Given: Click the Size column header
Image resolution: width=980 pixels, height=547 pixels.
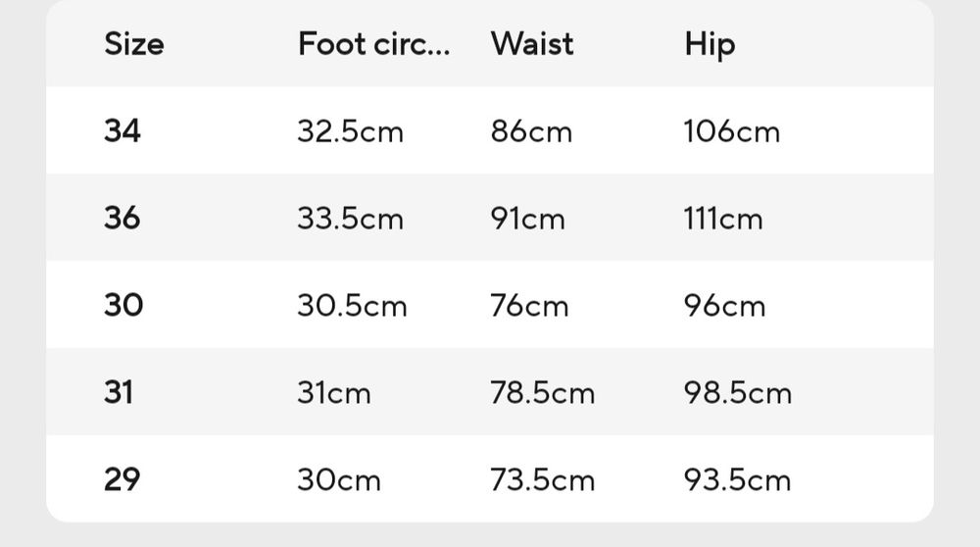Looking at the screenshot, I should click(134, 44).
